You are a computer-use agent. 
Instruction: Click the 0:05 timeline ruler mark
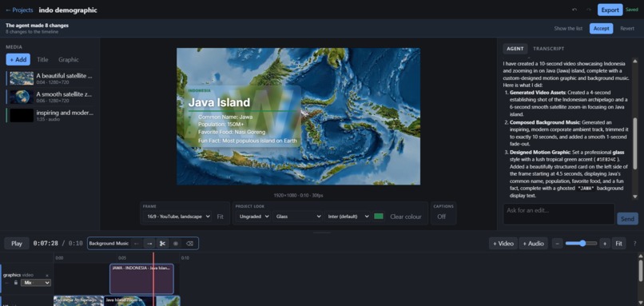pos(122,258)
